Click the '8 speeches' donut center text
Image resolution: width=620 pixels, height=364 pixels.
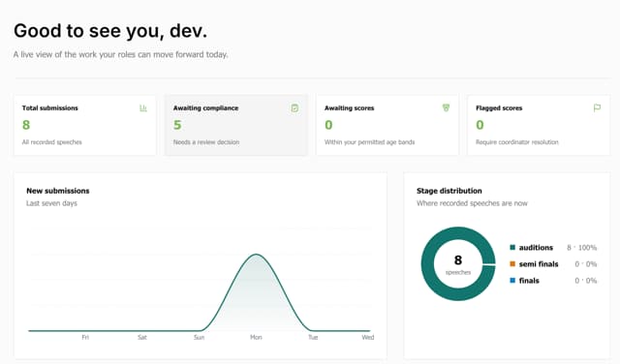pos(458,264)
